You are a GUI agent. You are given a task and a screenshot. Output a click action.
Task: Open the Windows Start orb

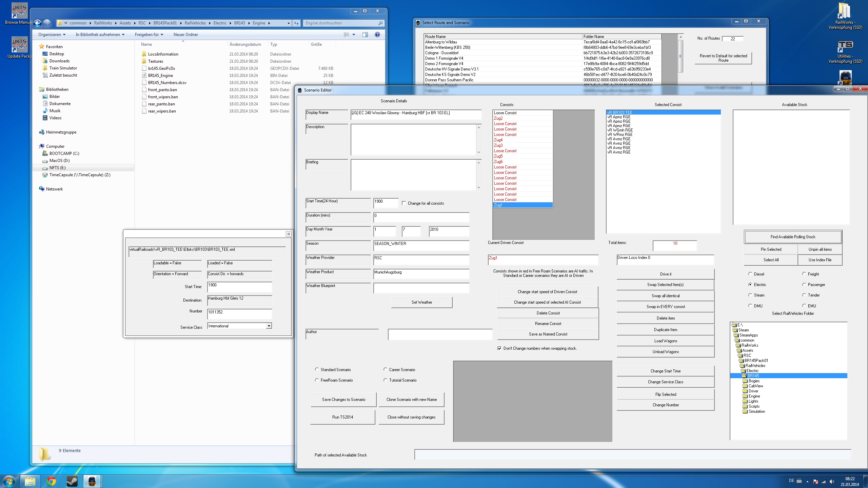(x=9, y=481)
